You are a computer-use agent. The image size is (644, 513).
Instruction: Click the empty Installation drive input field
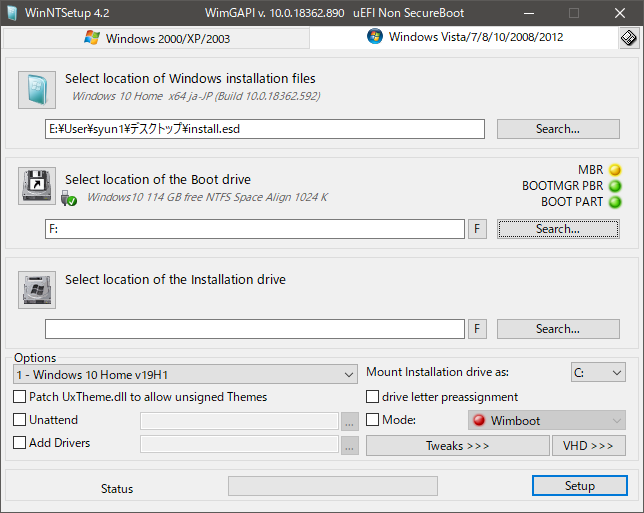click(255, 329)
